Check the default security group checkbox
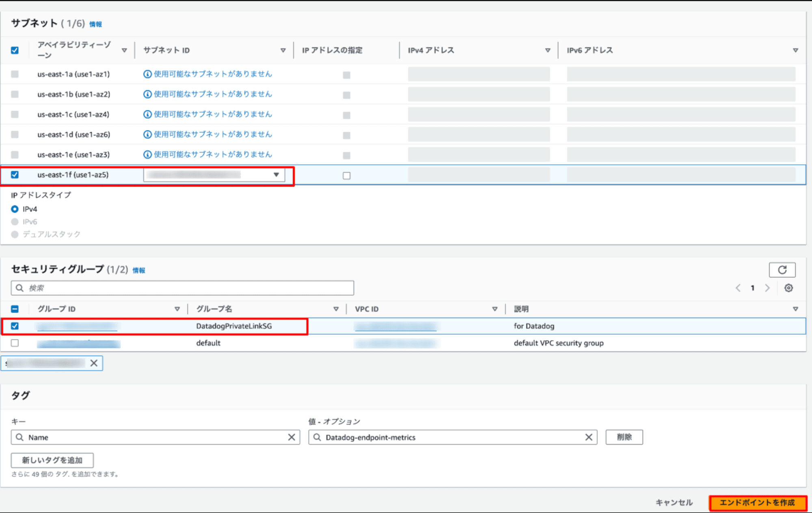Viewport: 812px width, 513px height. pyautogui.click(x=15, y=343)
